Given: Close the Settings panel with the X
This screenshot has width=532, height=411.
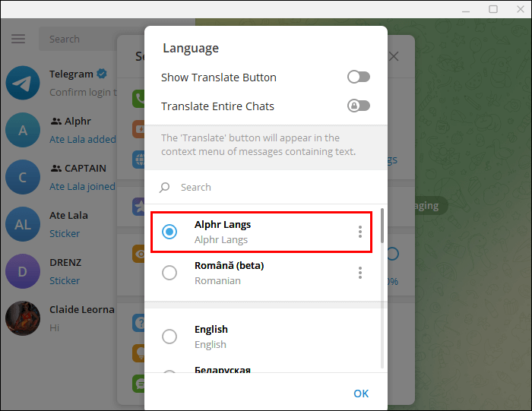Looking at the screenshot, I should 394,56.
